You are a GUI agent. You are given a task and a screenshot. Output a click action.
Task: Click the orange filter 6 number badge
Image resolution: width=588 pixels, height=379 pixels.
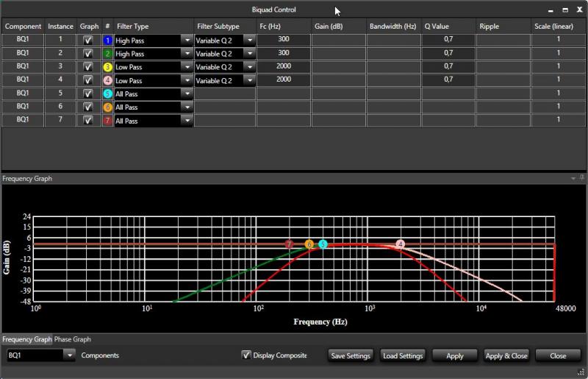[107, 107]
